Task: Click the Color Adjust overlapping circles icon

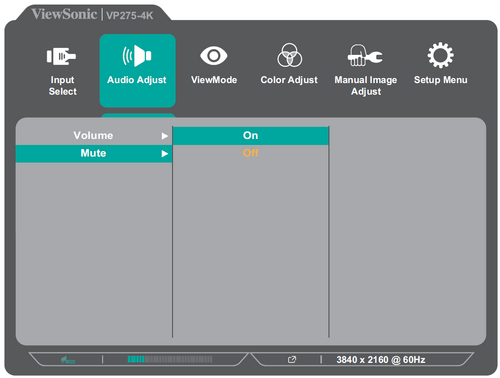Action: click(x=289, y=55)
